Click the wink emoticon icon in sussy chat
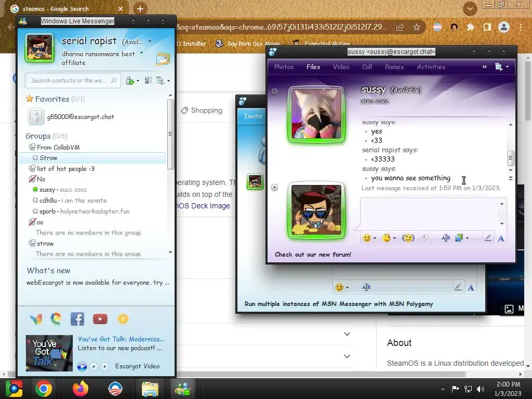Image resolution: width=532 pixels, height=399 pixels. pyautogui.click(x=387, y=238)
